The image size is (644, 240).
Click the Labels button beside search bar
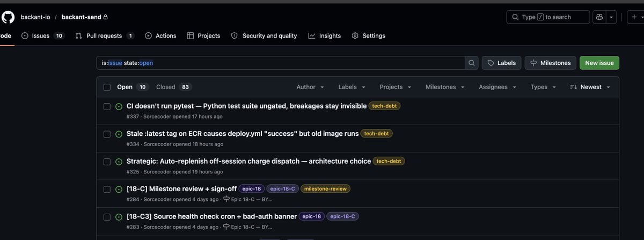(501, 63)
